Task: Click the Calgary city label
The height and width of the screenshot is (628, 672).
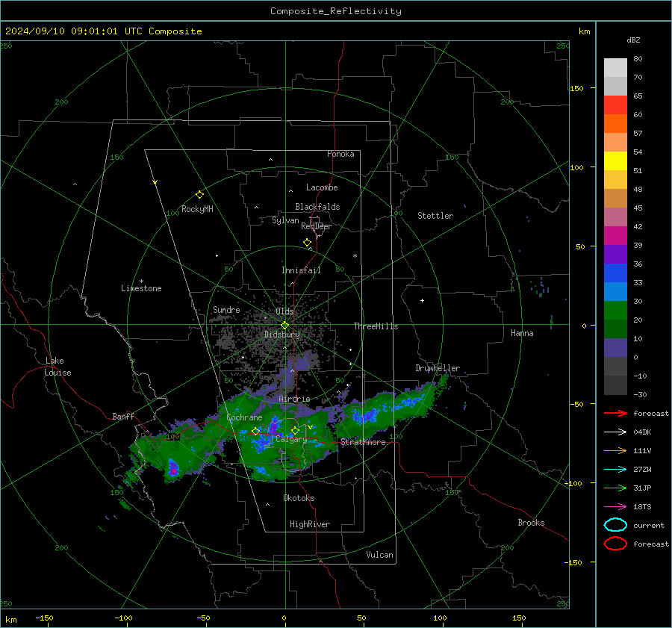Action: 291,439
